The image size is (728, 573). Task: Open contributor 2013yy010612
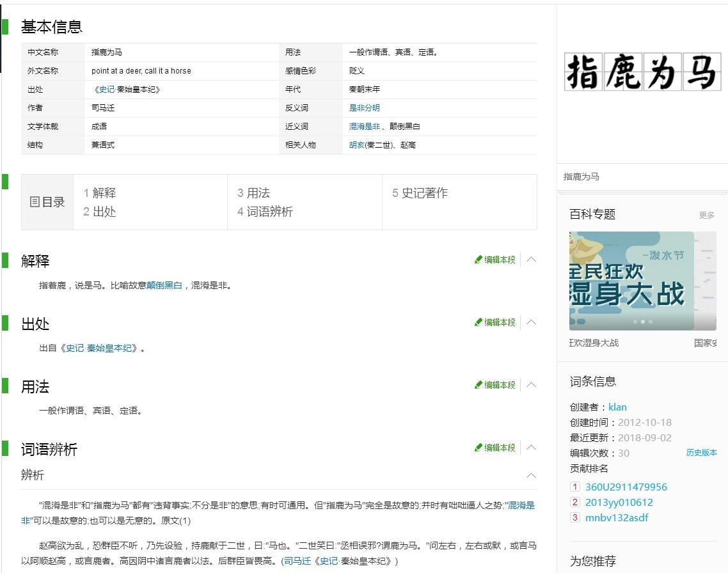click(x=619, y=502)
